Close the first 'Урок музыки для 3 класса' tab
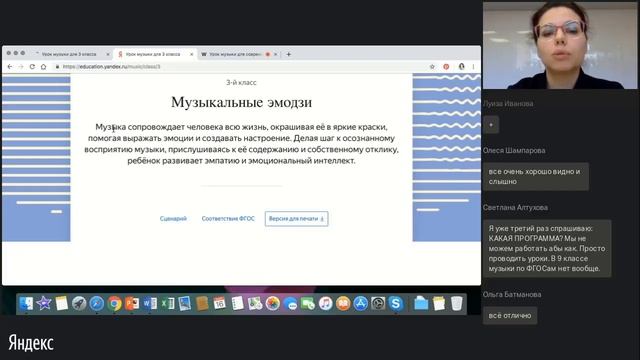This screenshot has height=360, width=640. pos(108,54)
